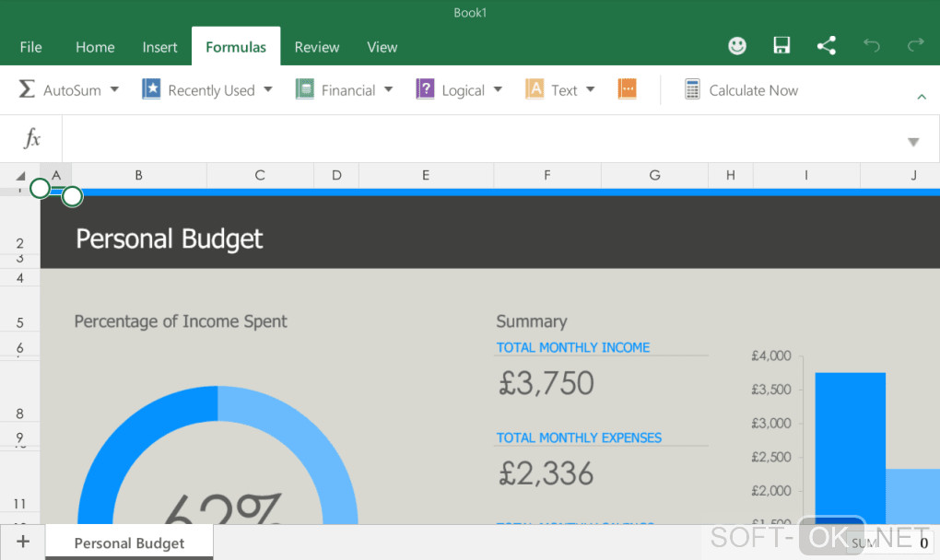940x560 pixels.
Task: Select the right circular selection handle
Action: (x=72, y=196)
